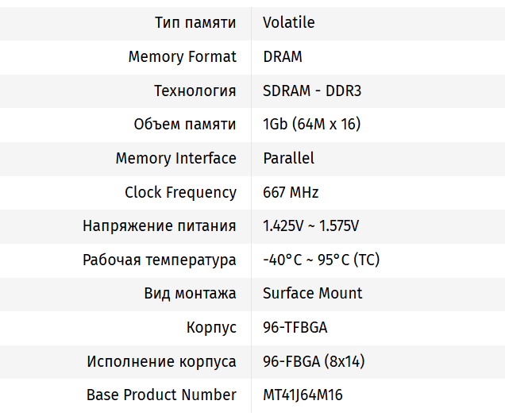Viewport: 505px width, 420px height.
Task: Click the "MT41J64M16" base product number
Action: point(303,395)
